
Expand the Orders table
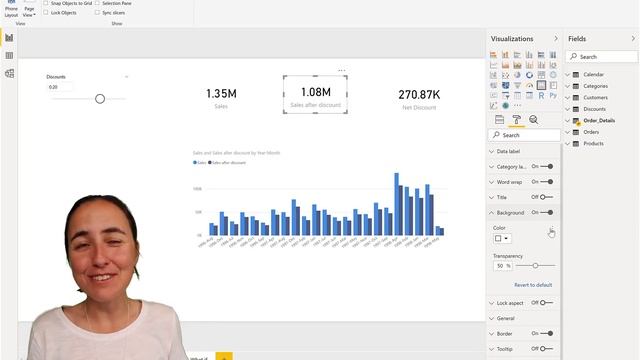[x=567, y=132]
